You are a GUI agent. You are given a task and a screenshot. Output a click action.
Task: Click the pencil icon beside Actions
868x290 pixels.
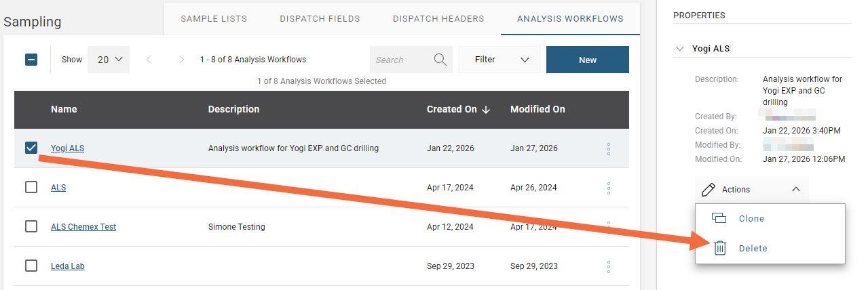click(708, 189)
